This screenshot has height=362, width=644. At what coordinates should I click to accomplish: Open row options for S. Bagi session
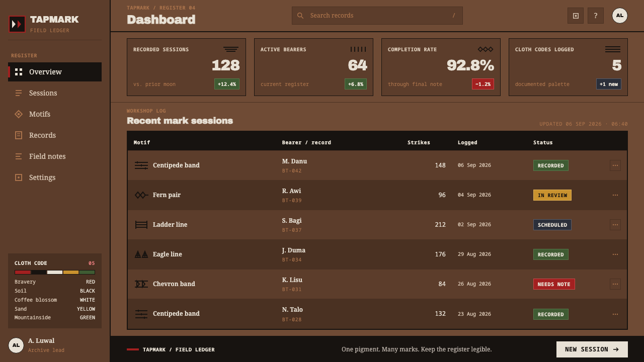click(x=615, y=225)
